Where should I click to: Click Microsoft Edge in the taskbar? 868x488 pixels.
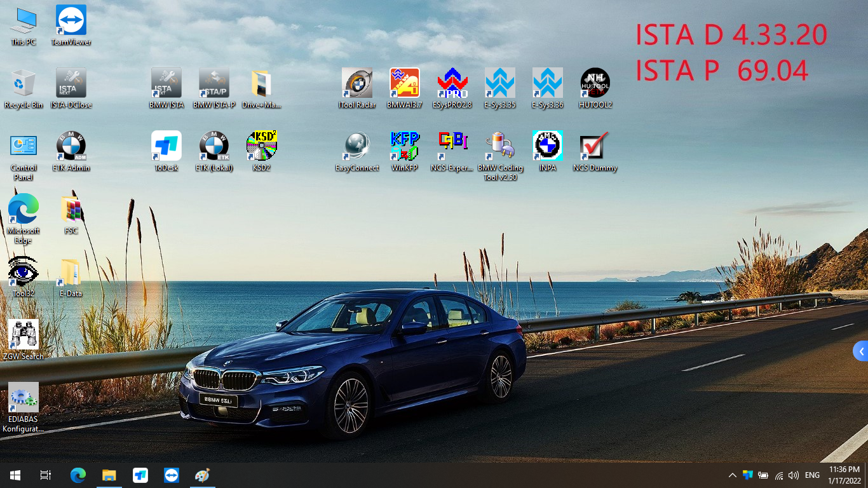[x=78, y=475]
